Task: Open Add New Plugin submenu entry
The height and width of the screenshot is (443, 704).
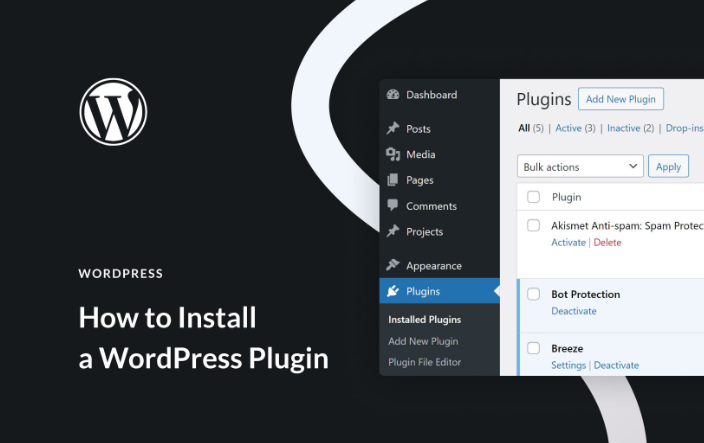Action: pyautogui.click(x=423, y=341)
